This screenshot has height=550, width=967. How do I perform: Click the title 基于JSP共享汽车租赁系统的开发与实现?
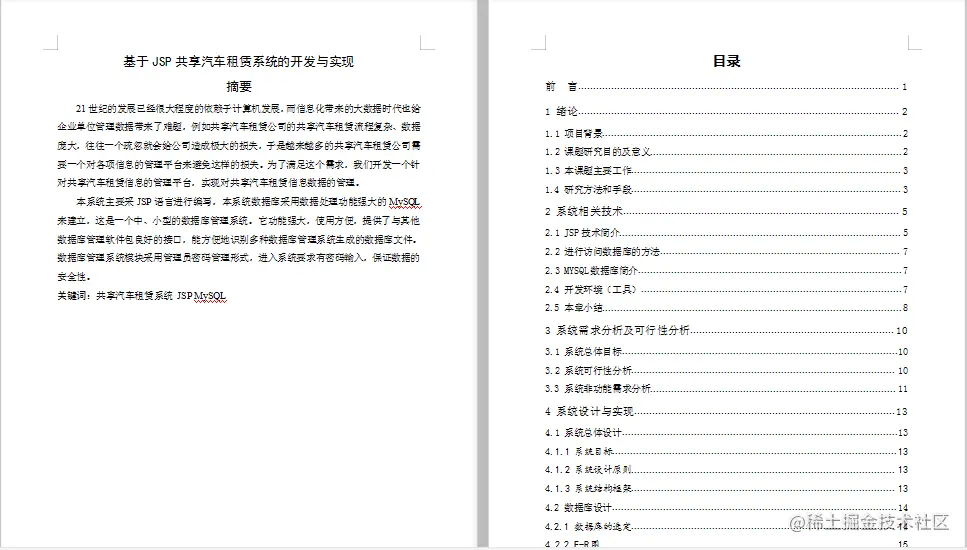tap(238, 61)
